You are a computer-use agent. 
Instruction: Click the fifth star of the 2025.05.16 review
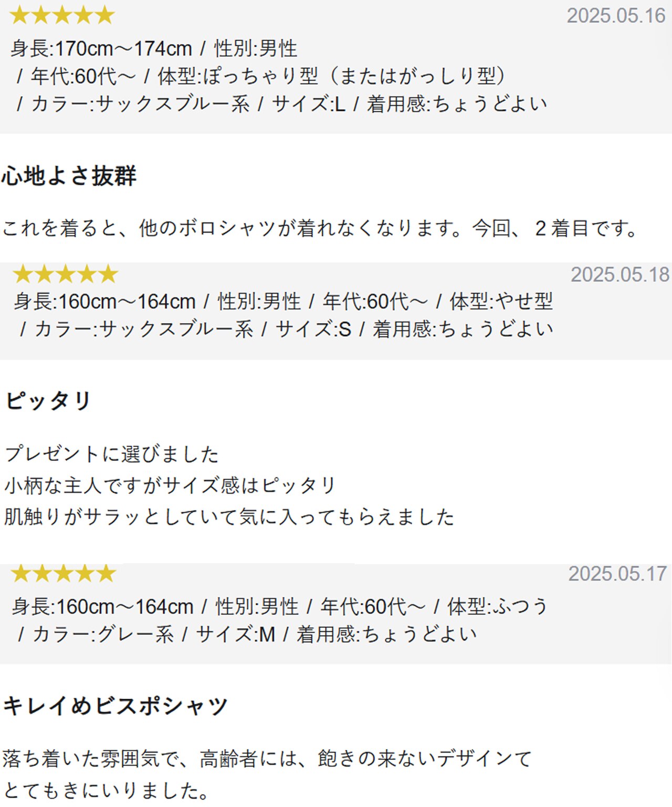click(x=105, y=15)
